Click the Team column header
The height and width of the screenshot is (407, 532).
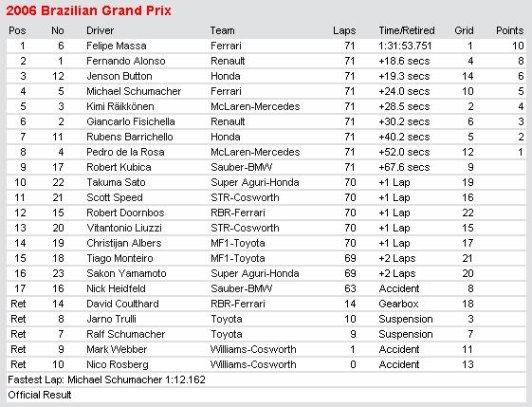222,30
